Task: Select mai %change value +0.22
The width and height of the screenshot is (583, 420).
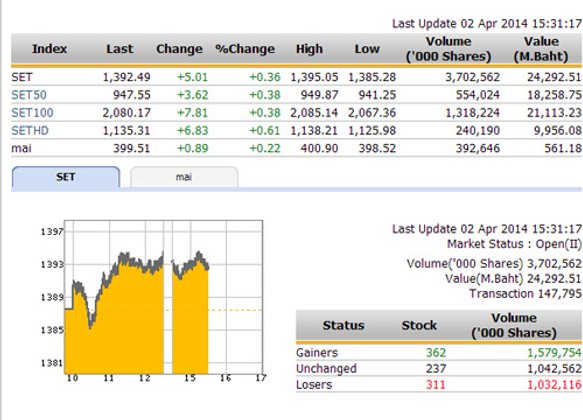Action: tap(265, 148)
